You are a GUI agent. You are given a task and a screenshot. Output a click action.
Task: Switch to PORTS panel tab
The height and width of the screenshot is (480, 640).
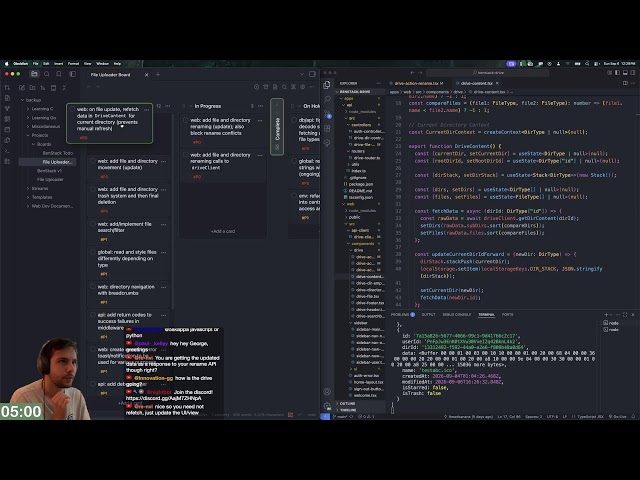pyautogui.click(x=507, y=314)
